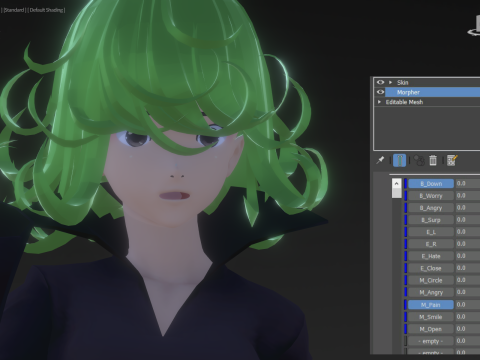This screenshot has height=360, width=480.
Task: Select the E_R morph channel
Action: click(431, 244)
